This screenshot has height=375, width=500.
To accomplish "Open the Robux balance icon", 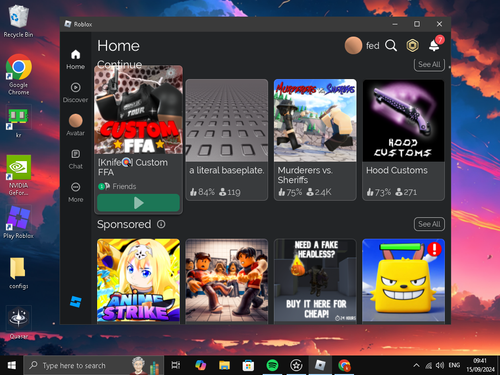I will (412, 45).
